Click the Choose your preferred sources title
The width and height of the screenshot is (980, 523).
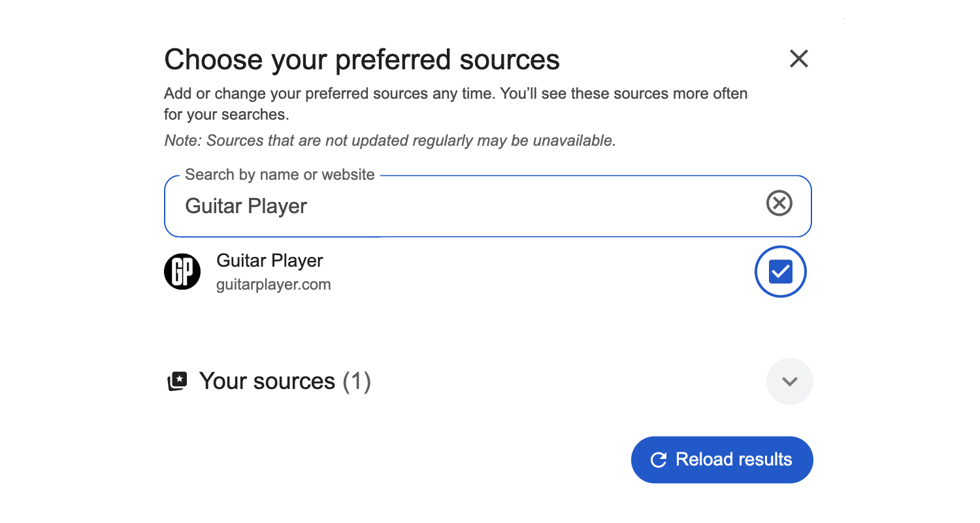tap(362, 59)
